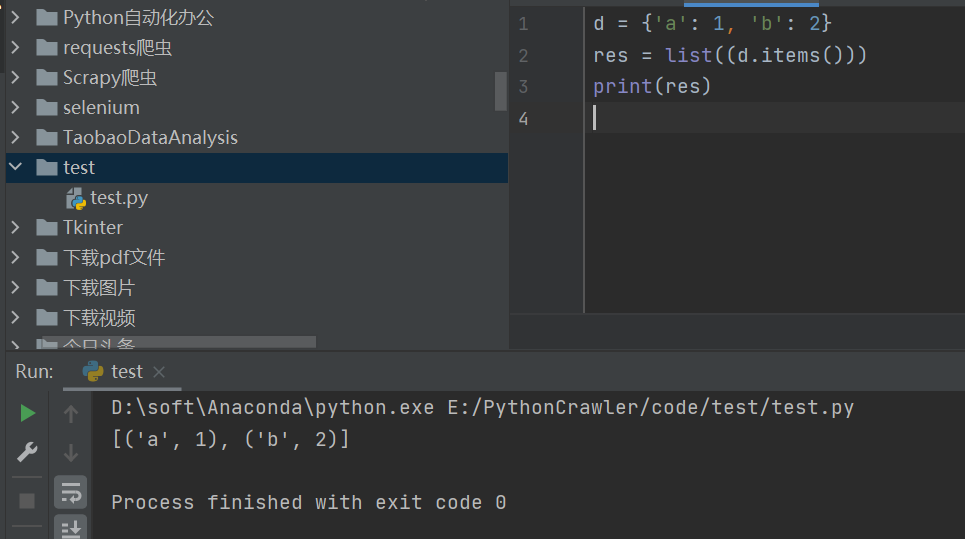
Task: Expand the TaobaoDataAnalysis folder arrow
Action: (x=15, y=137)
